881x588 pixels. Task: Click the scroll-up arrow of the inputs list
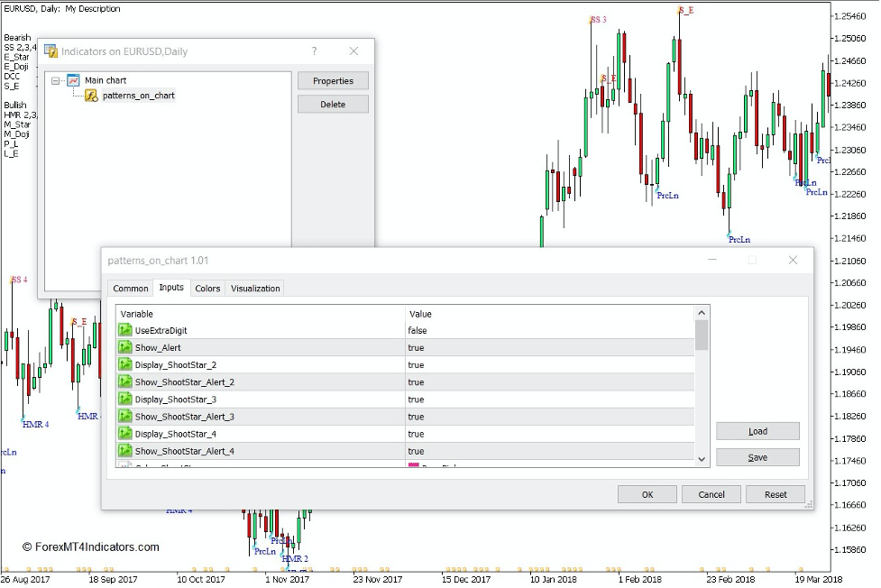point(702,312)
